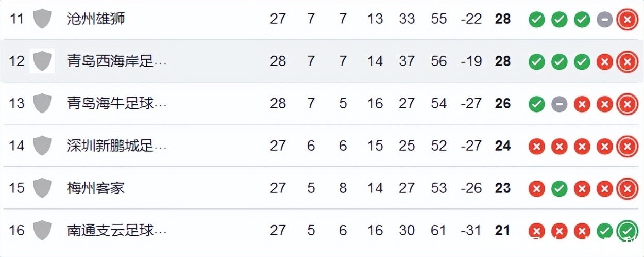Viewport: 644px width, 257px height.
Task: Select the 青岛海牛足球 team name
Action: (117, 104)
